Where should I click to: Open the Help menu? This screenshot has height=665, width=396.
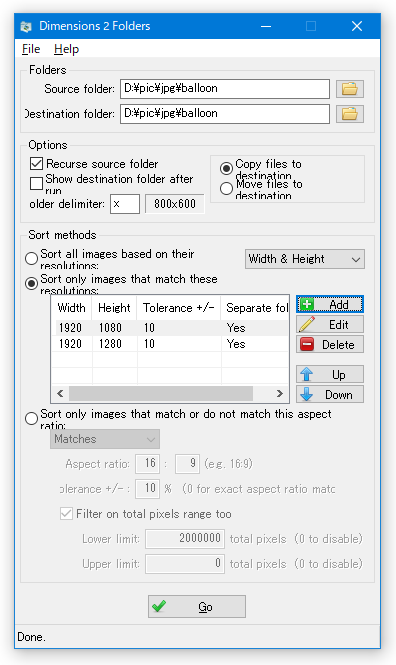click(66, 49)
